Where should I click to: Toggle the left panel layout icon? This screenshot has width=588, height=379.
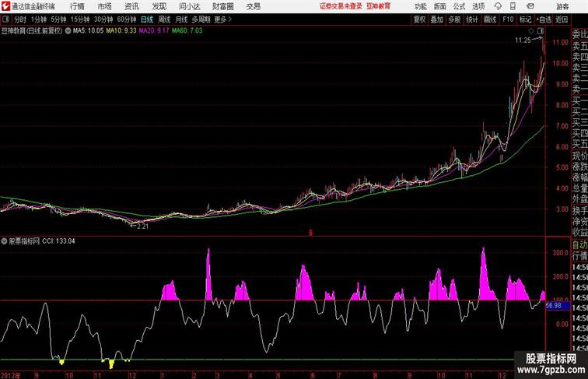5,19
